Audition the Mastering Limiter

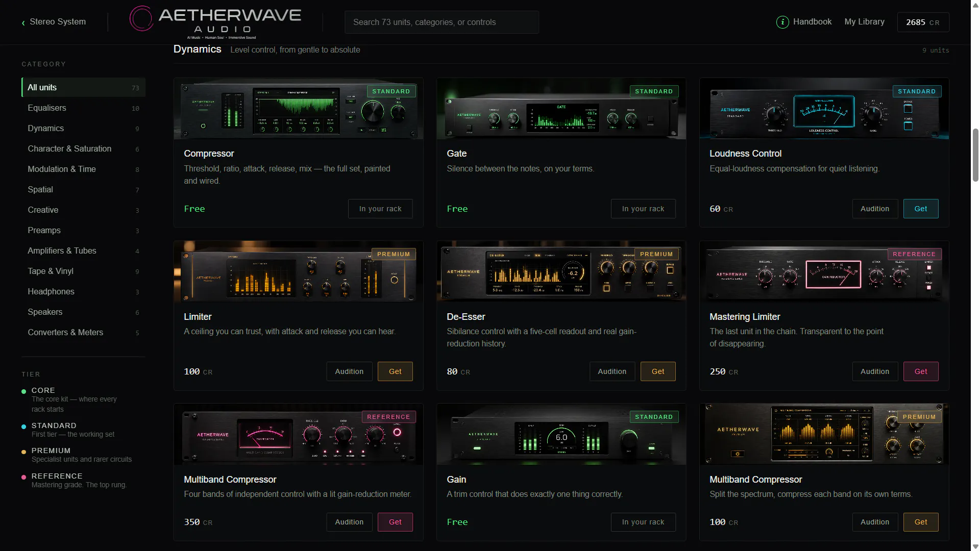(875, 371)
